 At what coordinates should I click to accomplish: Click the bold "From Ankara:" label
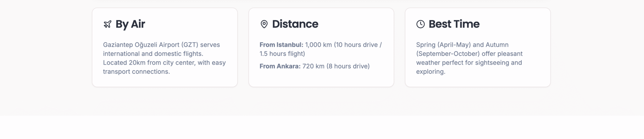click(280, 66)
